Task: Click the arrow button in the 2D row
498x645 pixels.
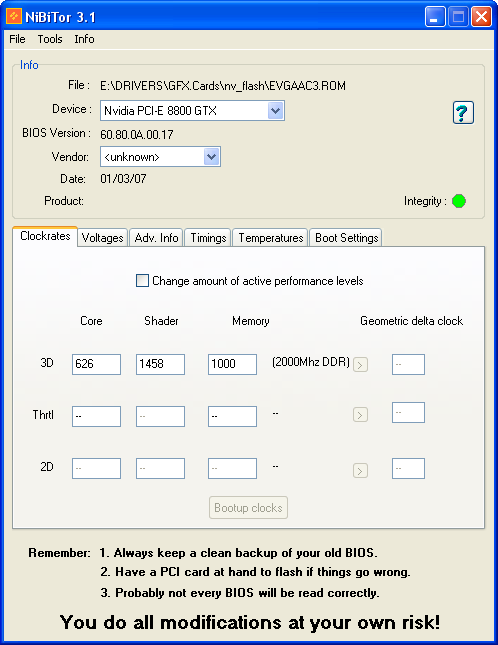Action: [360, 470]
